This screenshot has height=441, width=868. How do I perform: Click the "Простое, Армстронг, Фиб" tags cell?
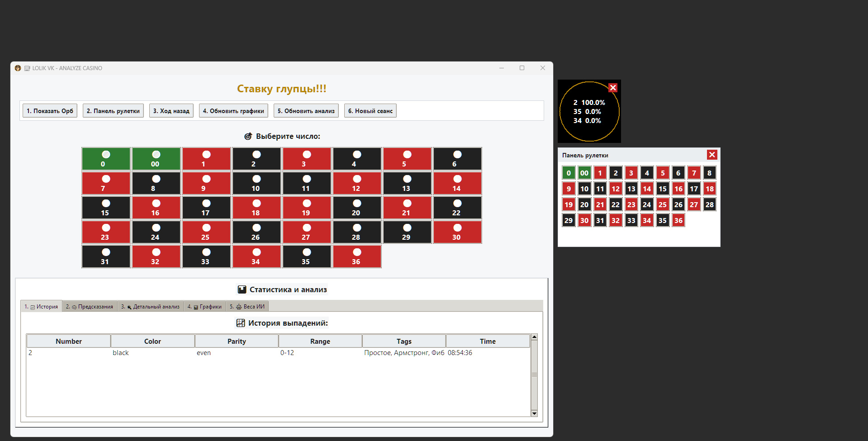click(x=404, y=353)
